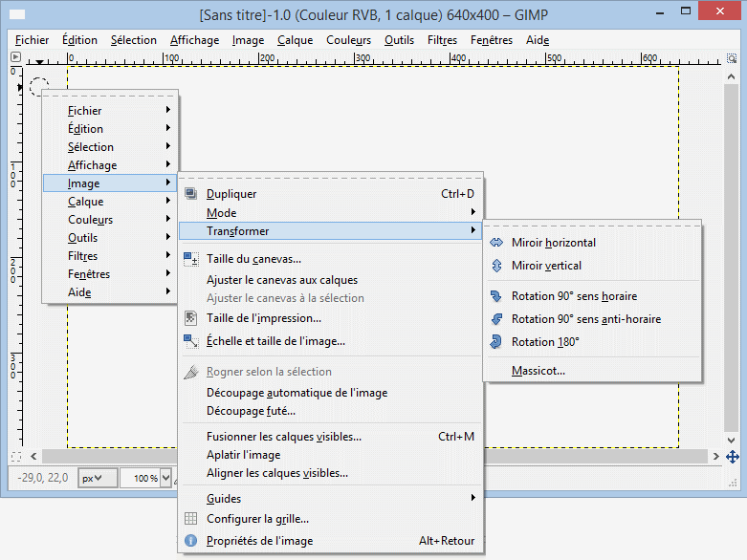Viewport: 747px width, 560px height.
Task: Click the horizontal scrollbar left arrow
Action: click(33, 456)
